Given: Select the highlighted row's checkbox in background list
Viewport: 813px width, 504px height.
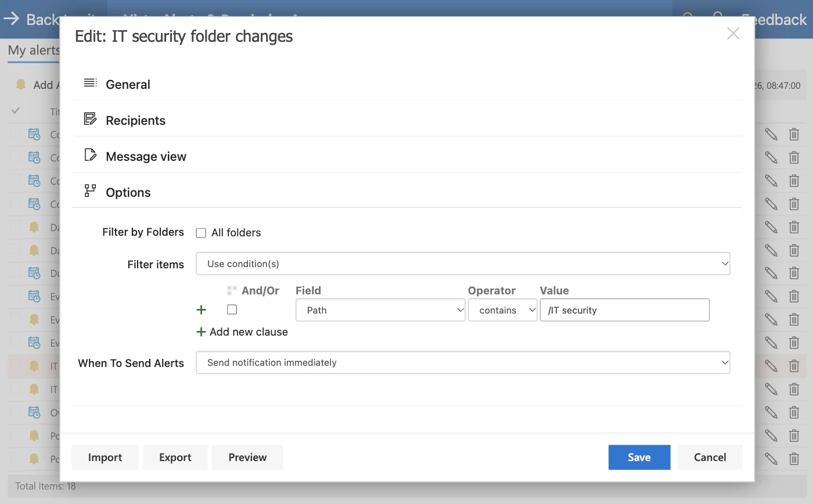Looking at the screenshot, I should coord(15,366).
